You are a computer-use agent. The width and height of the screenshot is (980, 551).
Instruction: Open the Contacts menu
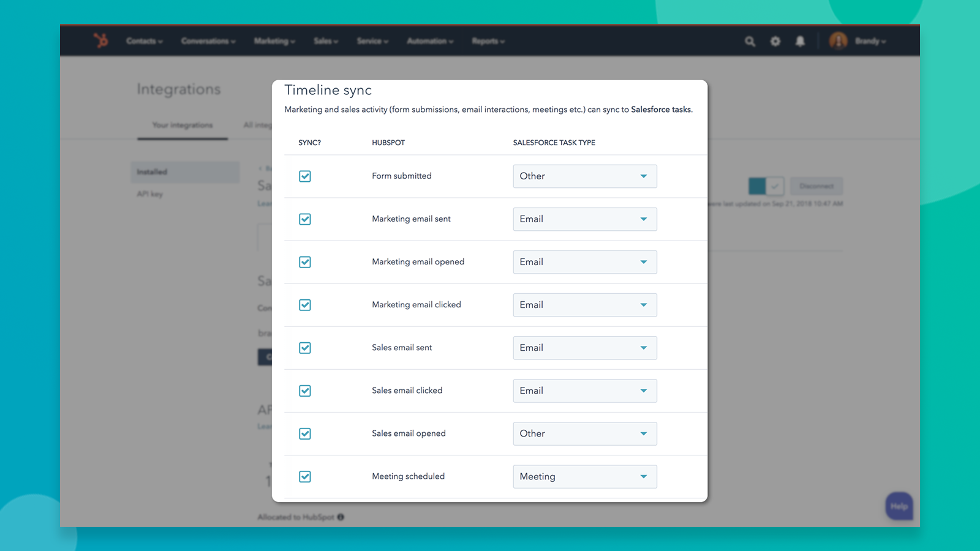coord(144,41)
